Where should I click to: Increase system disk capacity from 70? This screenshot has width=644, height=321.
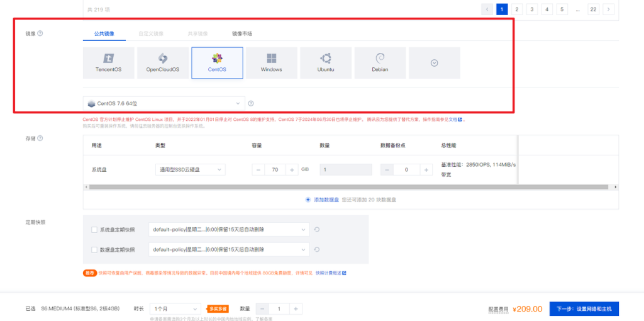292,170
